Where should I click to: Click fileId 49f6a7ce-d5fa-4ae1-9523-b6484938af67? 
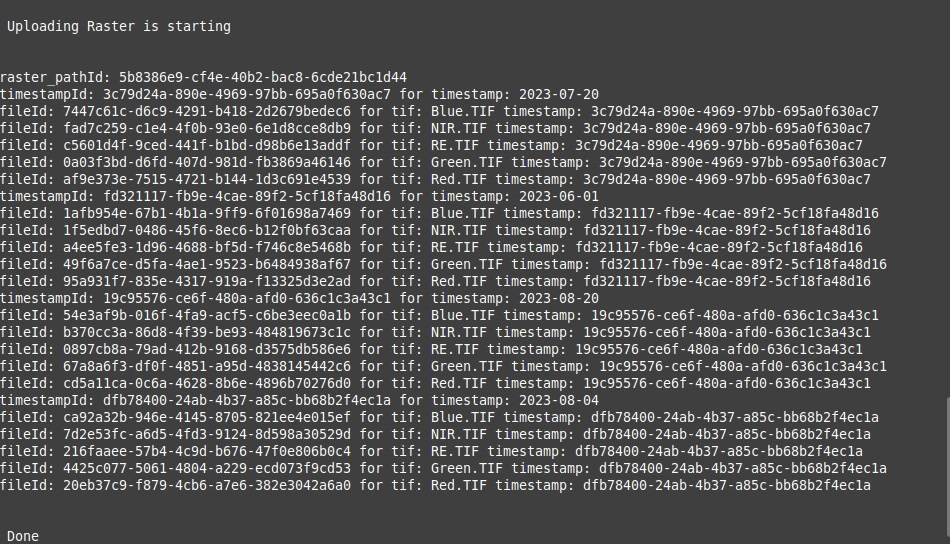tap(207, 264)
